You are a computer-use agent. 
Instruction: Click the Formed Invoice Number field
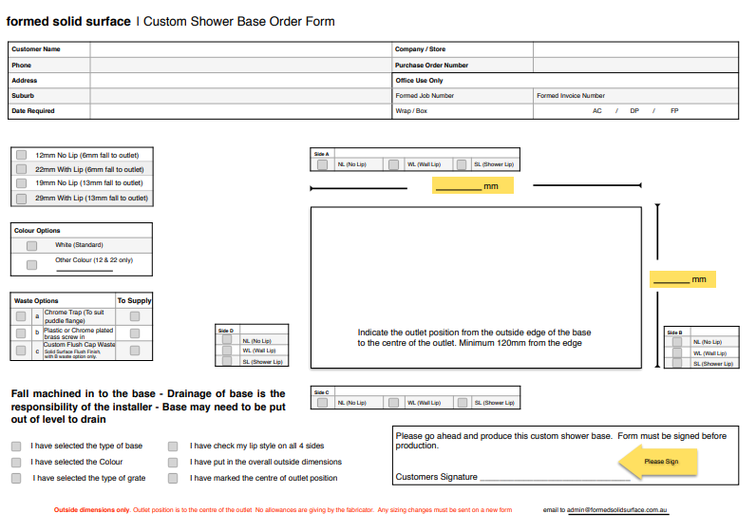635,96
